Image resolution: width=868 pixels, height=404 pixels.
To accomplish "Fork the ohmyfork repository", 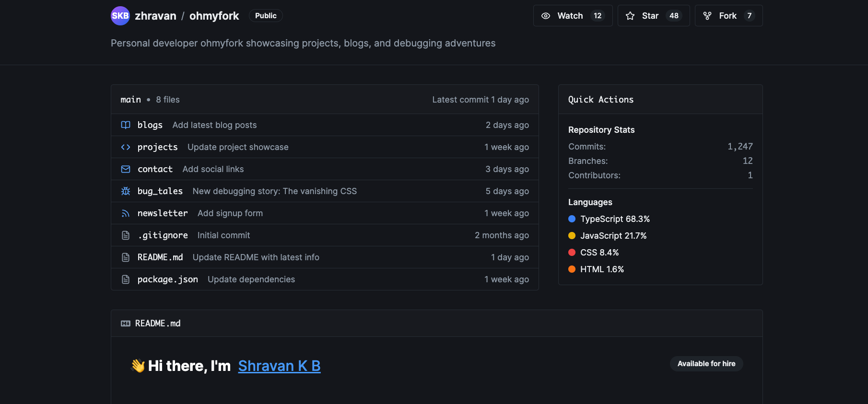I will [728, 16].
